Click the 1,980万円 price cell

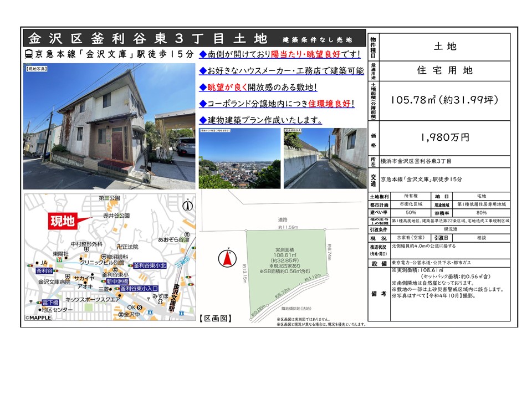[x=445, y=137]
